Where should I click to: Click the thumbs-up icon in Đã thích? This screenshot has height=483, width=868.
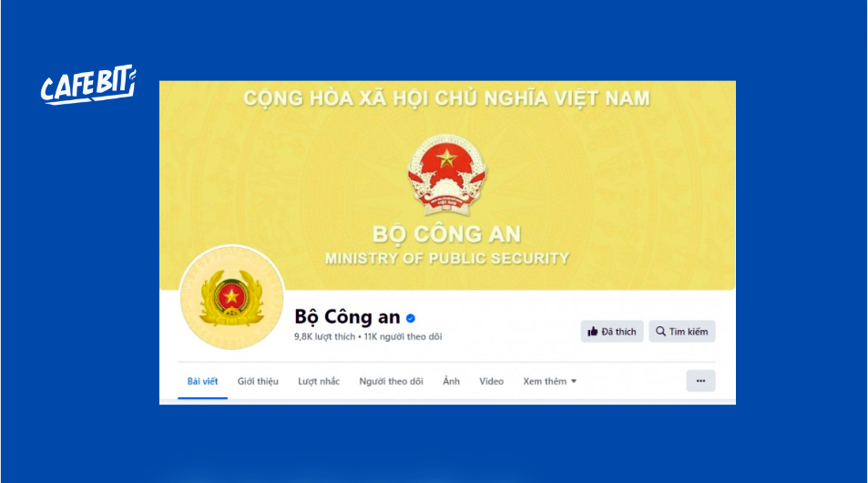pos(592,331)
